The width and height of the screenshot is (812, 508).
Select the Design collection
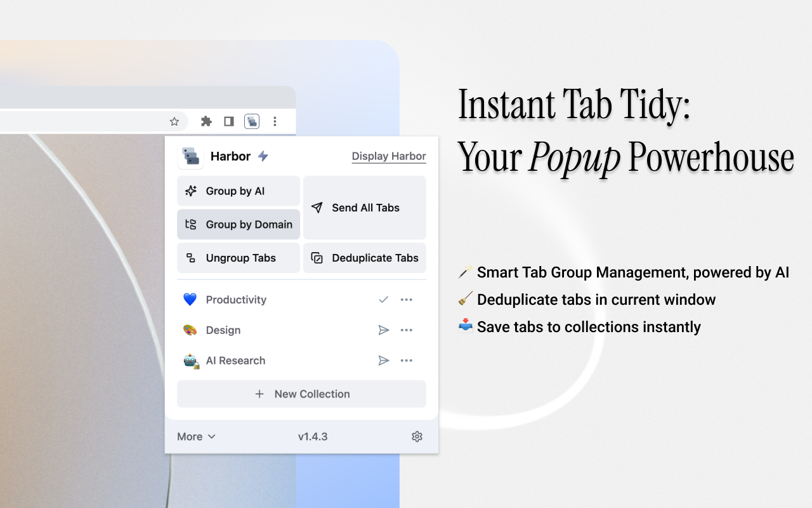(301, 330)
